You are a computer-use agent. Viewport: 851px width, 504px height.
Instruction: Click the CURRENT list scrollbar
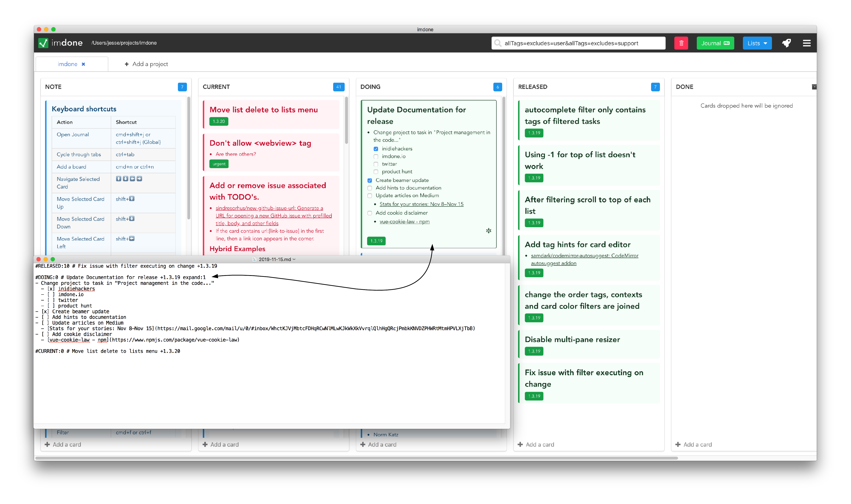[346, 121]
